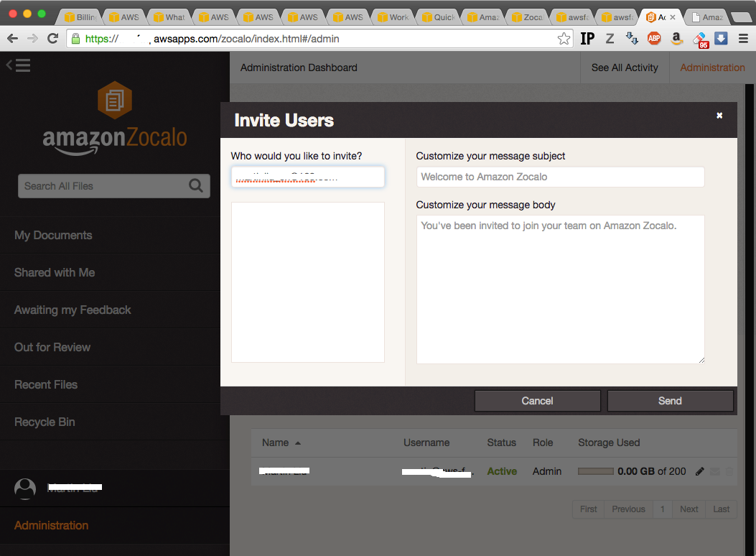
Task: Click the green padlock icon
Action: pyautogui.click(x=75, y=39)
